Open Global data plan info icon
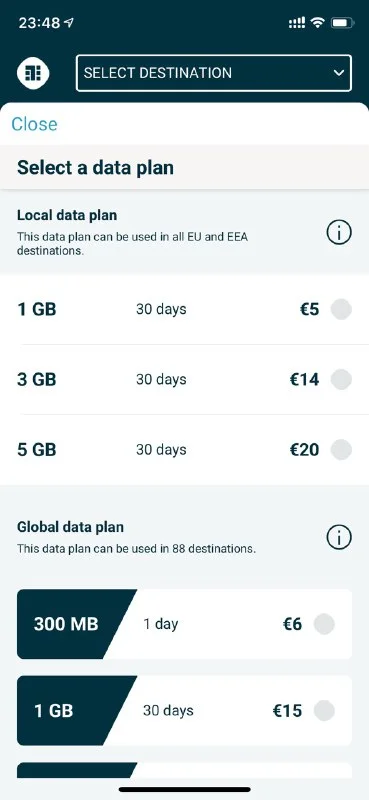The width and height of the screenshot is (369, 800). point(339,537)
